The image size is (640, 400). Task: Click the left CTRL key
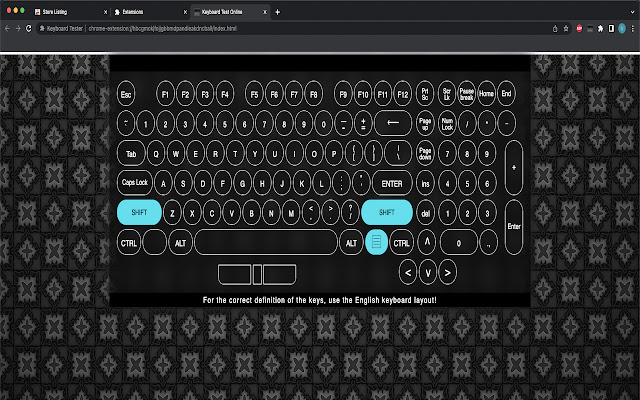tap(129, 242)
